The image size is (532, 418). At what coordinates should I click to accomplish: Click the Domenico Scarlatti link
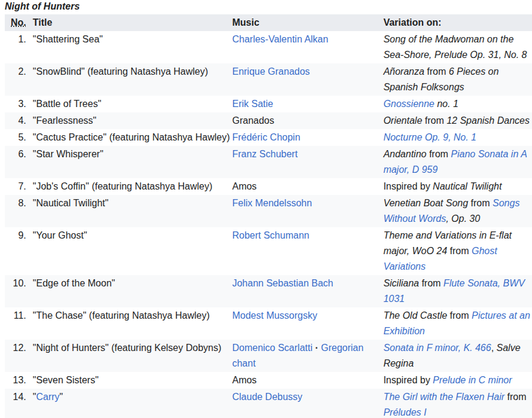[272, 348]
